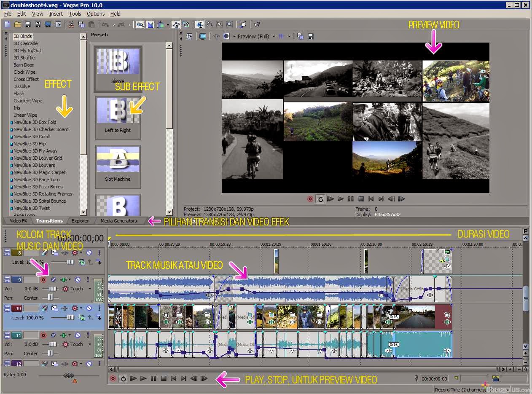Open Redo history dropdown arrow
532x394 pixels.
click(129, 24)
